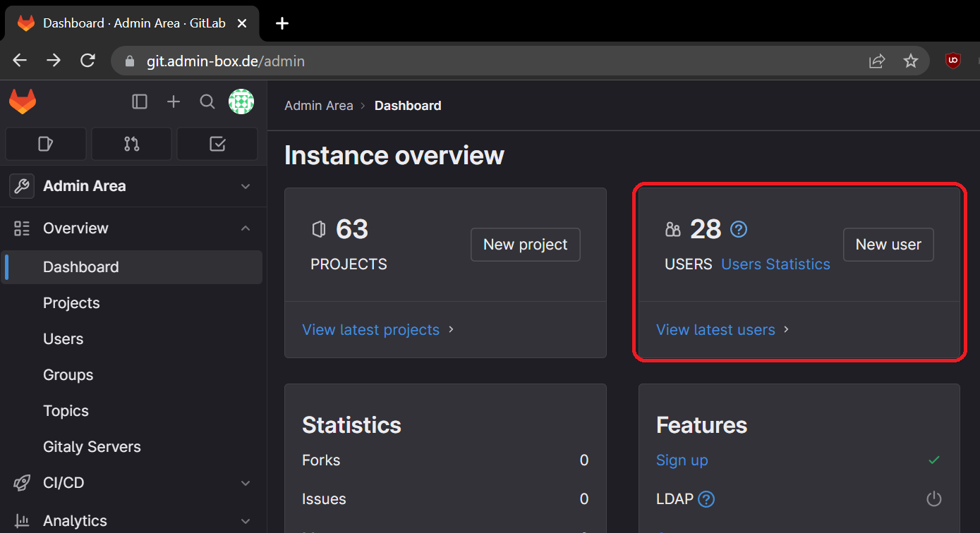Open the Users Statistics link
Image resolution: width=980 pixels, height=533 pixels.
[x=775, y=264]
